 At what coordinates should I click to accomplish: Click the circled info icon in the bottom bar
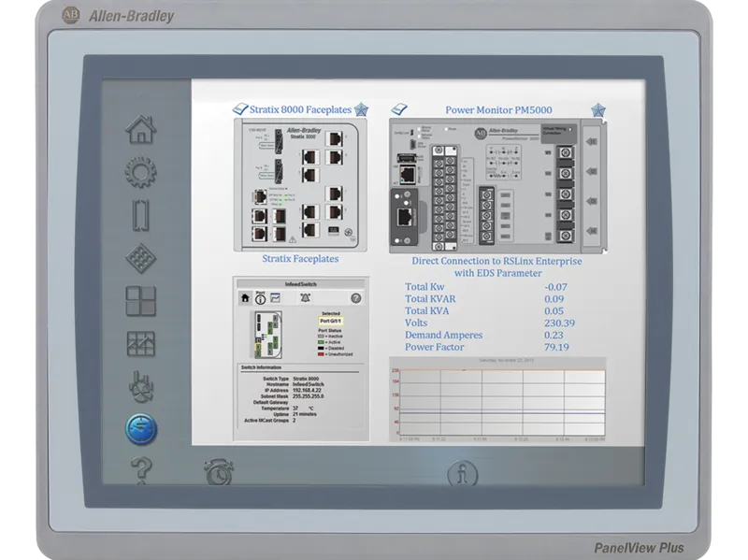click(462, 474)
